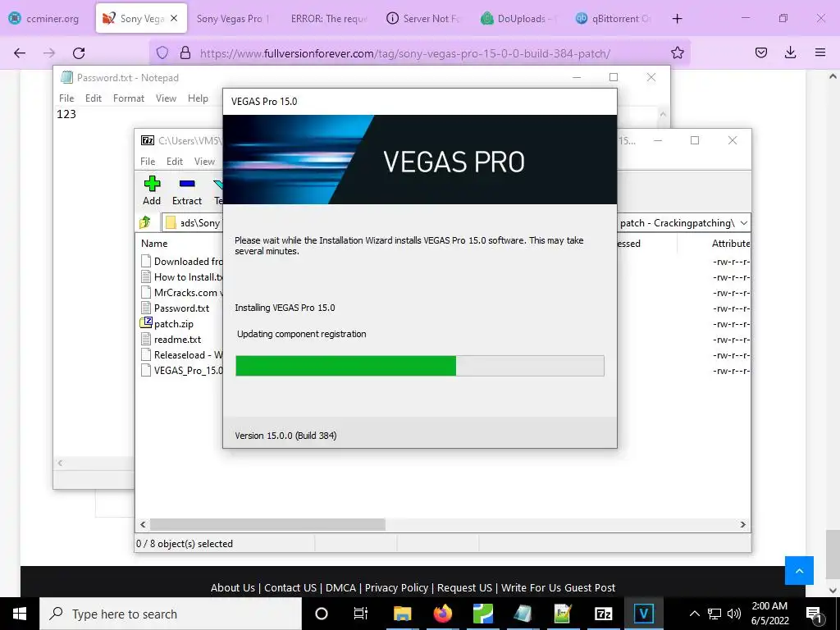Switch to the ERROR request tab
This screenshot has height=630, width=840.
coord(328,19)
